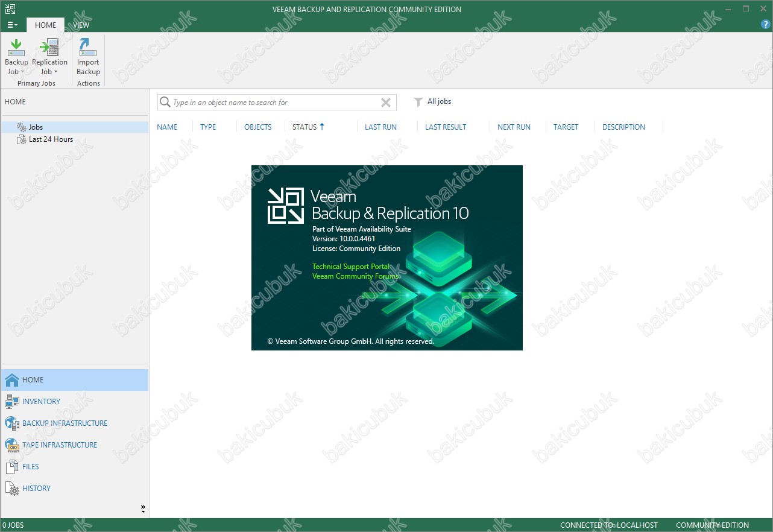Click the Home house icon

coord(12,380)
